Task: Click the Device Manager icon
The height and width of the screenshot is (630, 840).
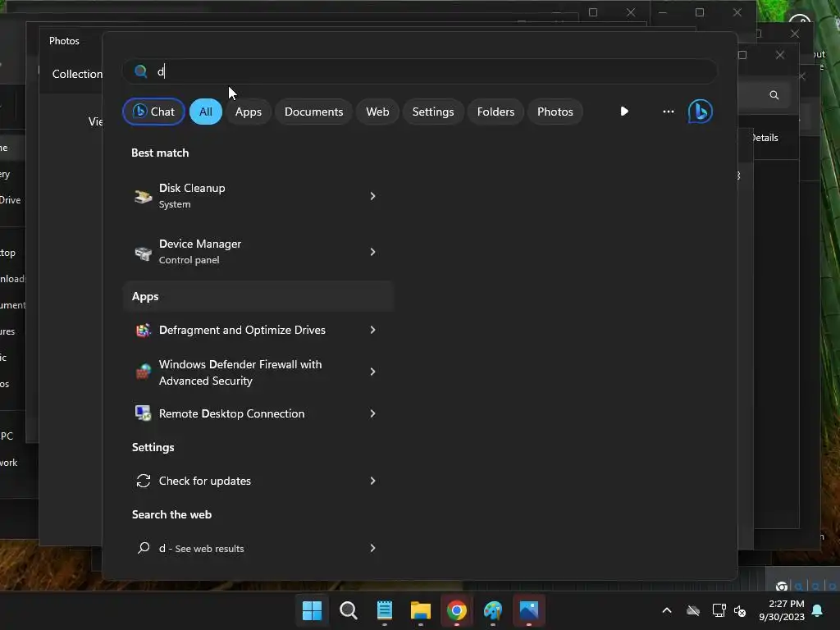Action: [143, 253]
